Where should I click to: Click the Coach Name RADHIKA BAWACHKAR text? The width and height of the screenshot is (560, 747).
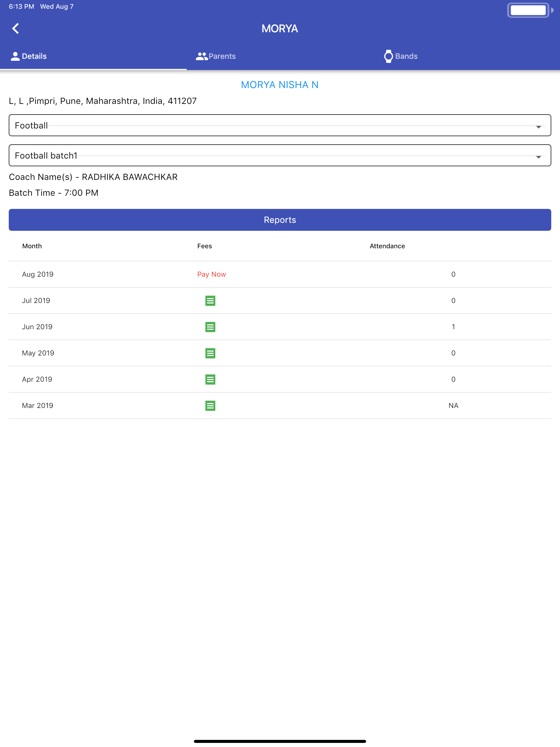93,177
